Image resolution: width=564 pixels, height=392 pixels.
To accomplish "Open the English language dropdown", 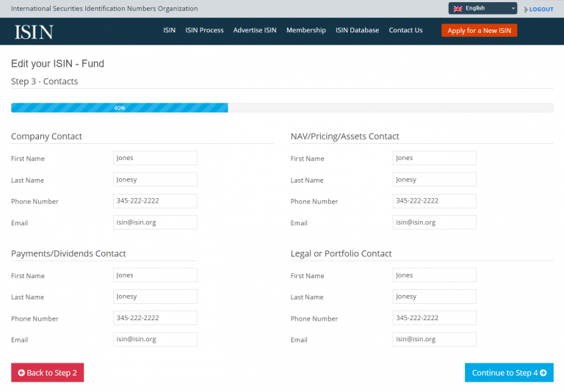I will 482,9.
